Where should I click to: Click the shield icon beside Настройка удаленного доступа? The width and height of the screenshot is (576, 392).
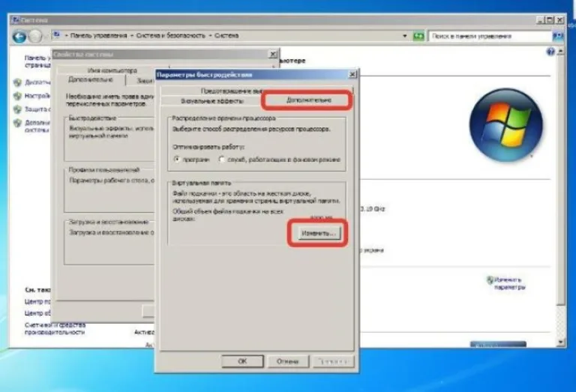click(17, 96)
